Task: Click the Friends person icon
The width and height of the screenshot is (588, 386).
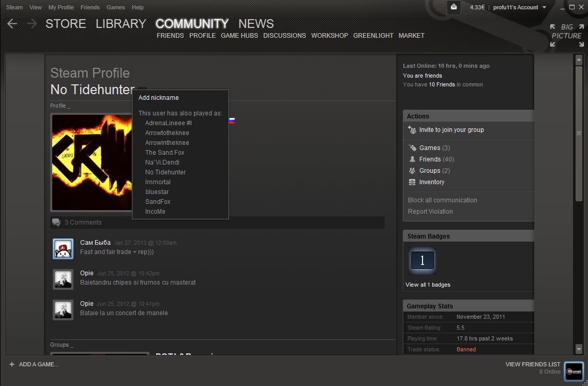Action: (412, 159)
